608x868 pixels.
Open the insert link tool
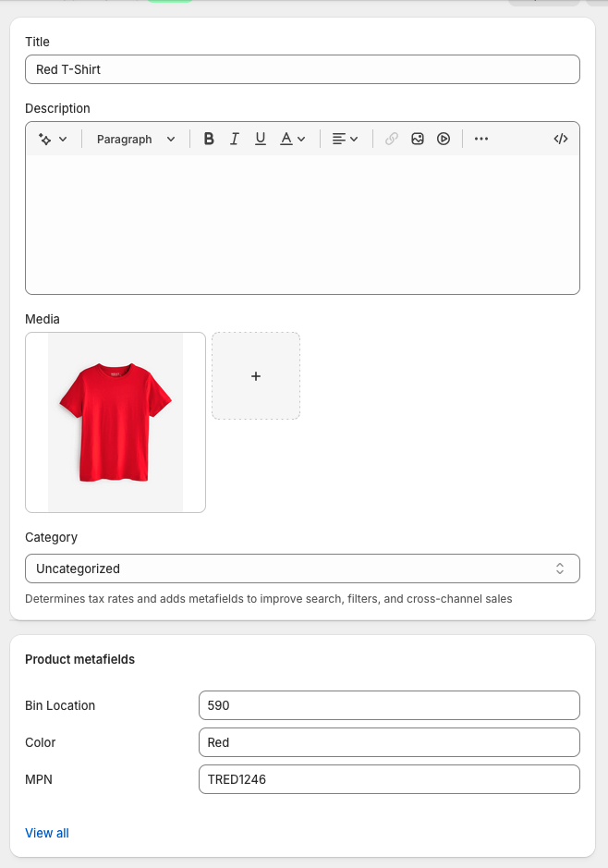(391, 139)
